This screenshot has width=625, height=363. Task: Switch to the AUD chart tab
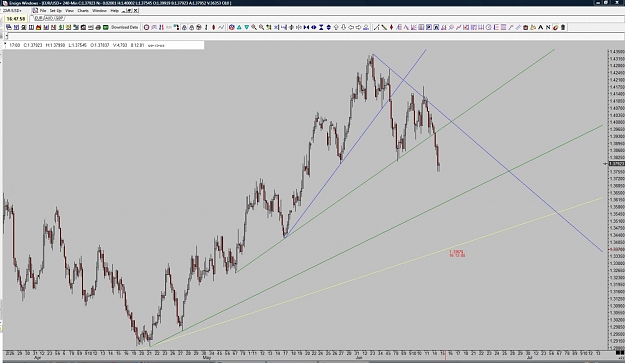49,18
